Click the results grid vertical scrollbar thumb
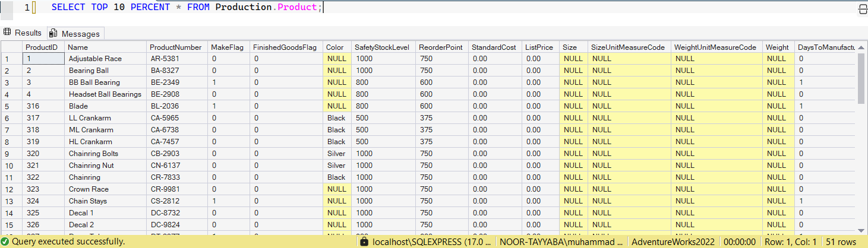 pyautogui.click(x=861, y=78)
